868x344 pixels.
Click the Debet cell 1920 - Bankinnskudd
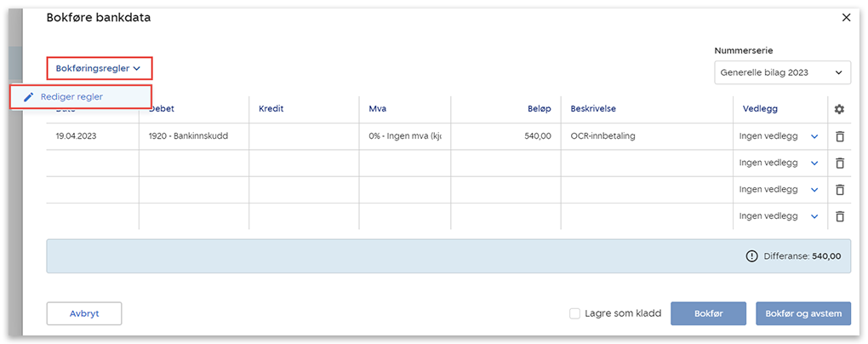188,136
